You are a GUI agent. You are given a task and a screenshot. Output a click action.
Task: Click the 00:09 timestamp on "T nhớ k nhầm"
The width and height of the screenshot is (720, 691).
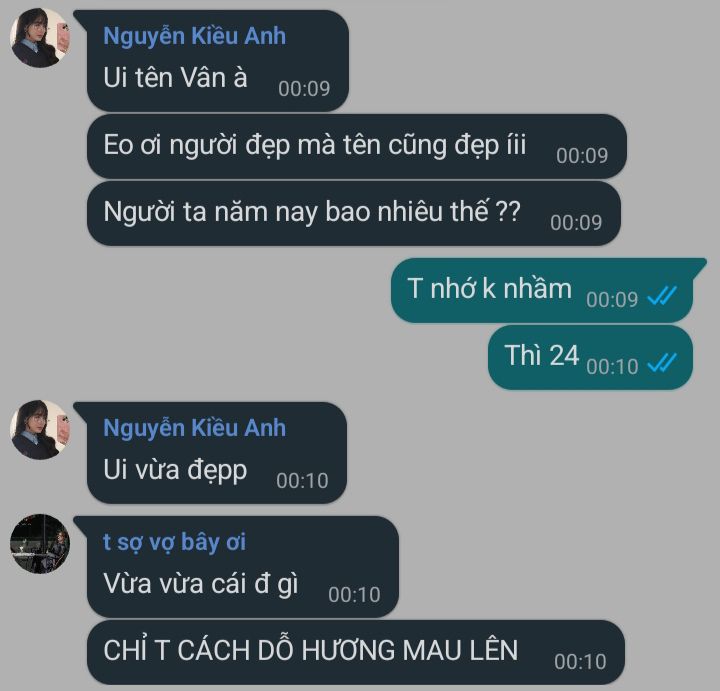[612, 299]
